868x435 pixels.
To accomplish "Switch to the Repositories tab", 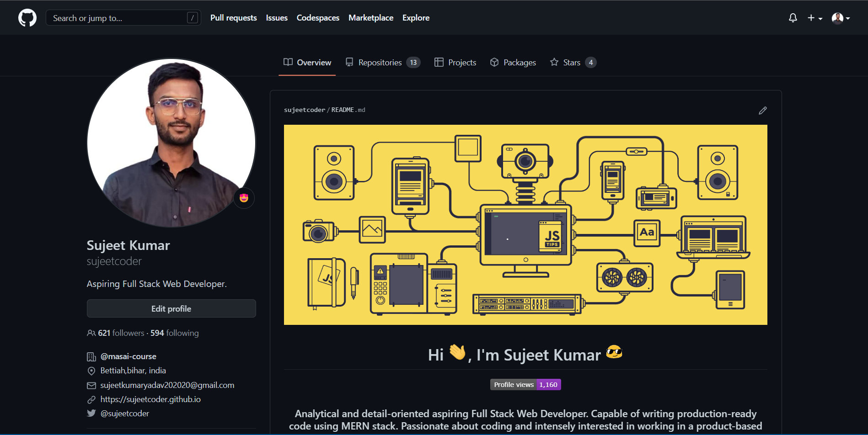I will [380, 62].
